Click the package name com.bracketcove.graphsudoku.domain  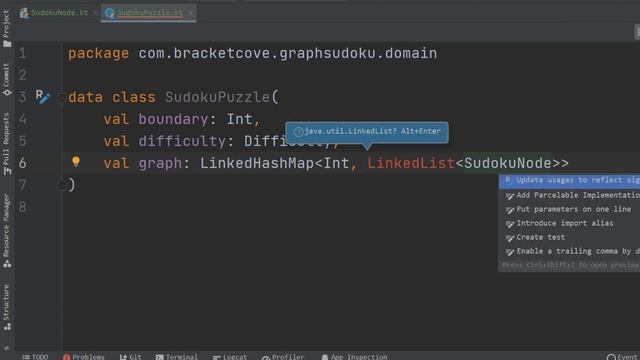[x=287, y=53]
